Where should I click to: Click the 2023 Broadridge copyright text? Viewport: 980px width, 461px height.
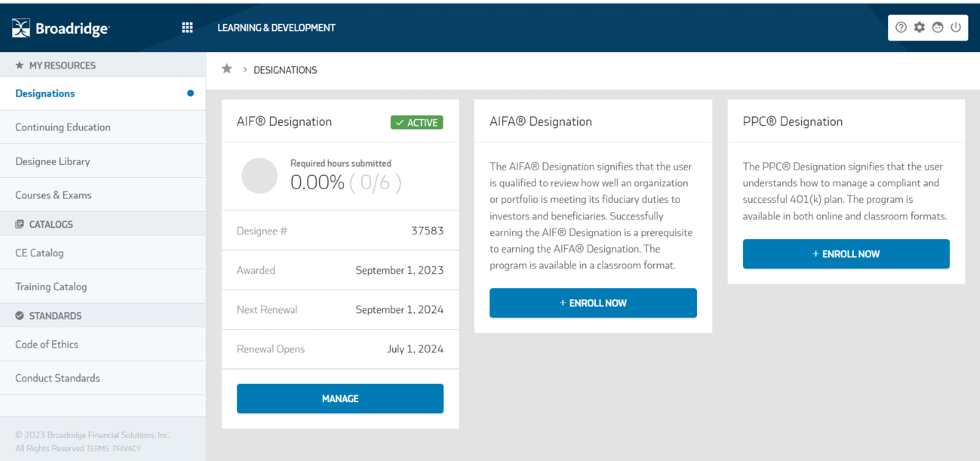(x=92, y=435)
